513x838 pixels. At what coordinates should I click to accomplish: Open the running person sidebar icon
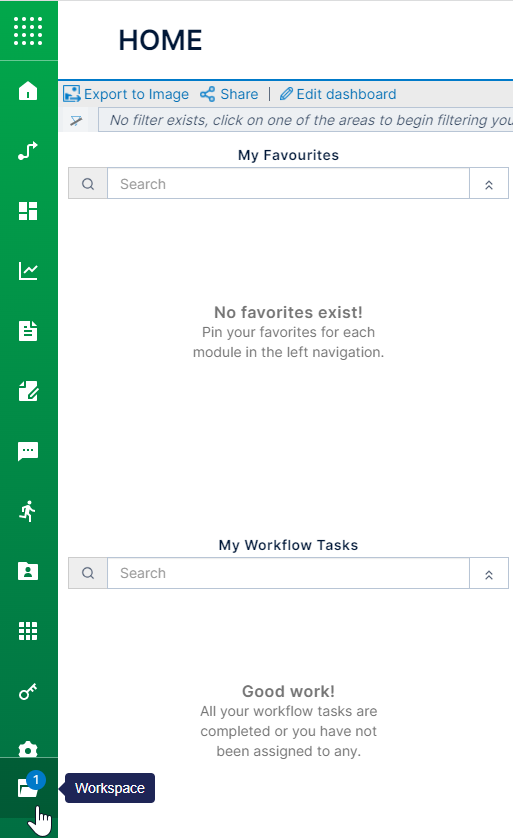click(28, 511)
